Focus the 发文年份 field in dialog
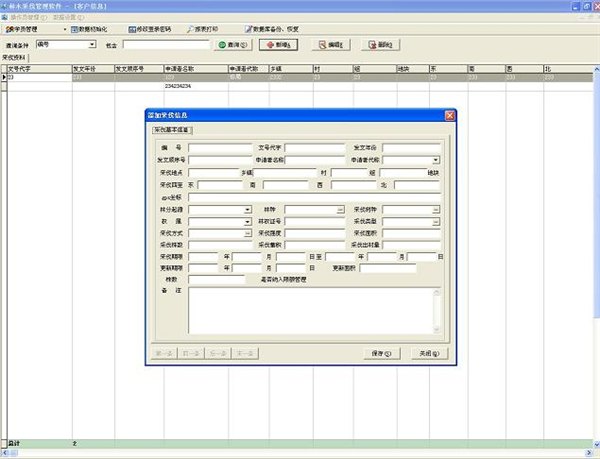600x459 pixels. [411, 148]
